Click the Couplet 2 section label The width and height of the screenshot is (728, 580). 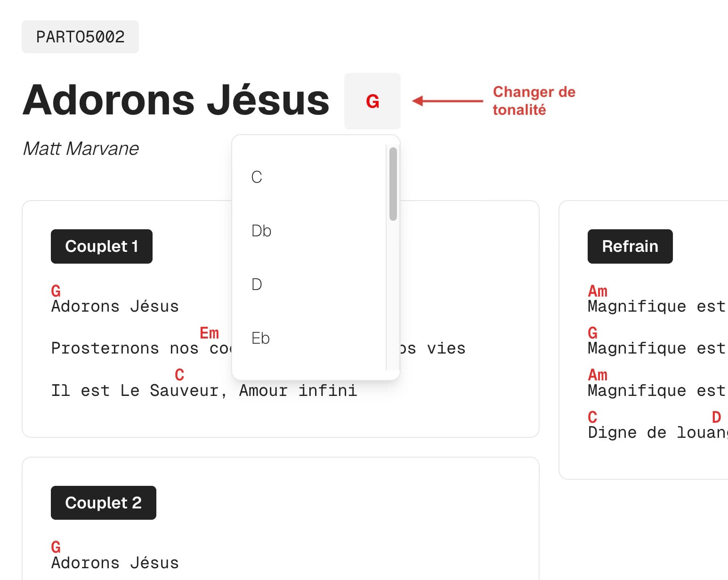click(x=104, y=503)
